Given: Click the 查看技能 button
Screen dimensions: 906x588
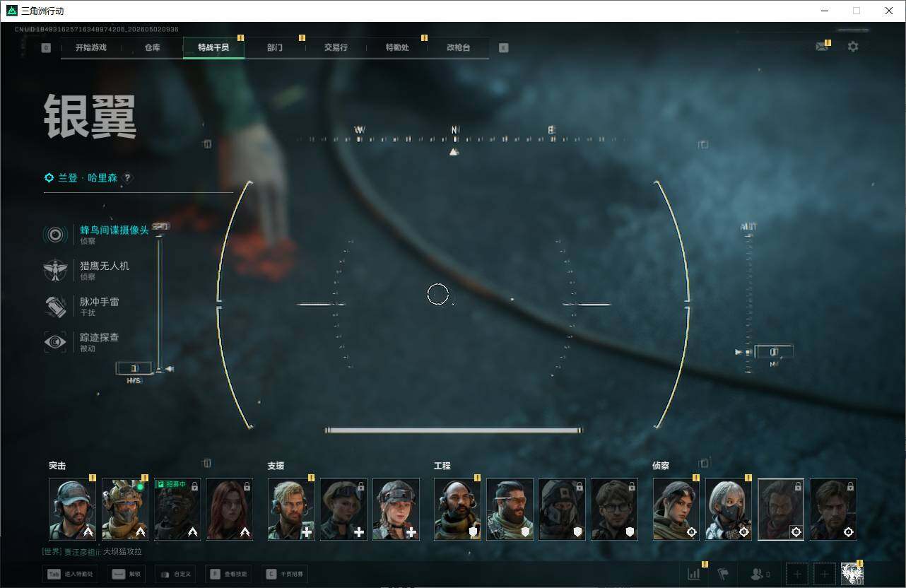Looking at the screenshot, I should point(229,574).
